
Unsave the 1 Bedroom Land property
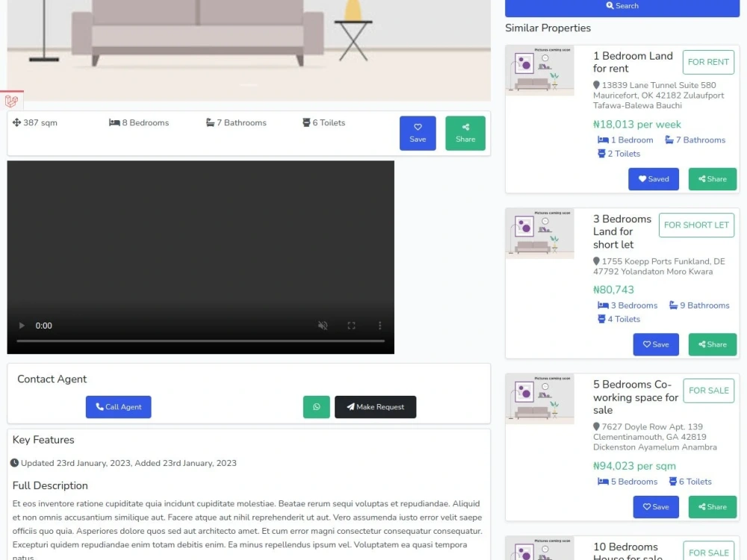click(654, 179)
